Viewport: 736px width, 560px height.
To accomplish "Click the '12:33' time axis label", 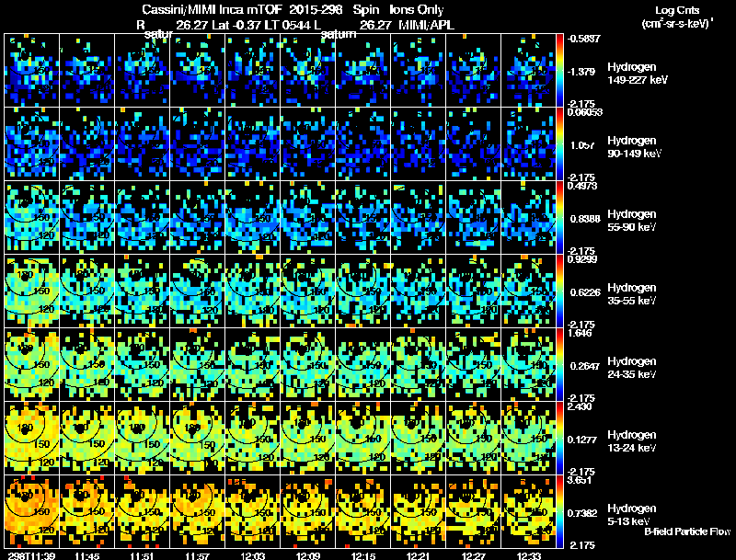I will (x=529, y=555).
